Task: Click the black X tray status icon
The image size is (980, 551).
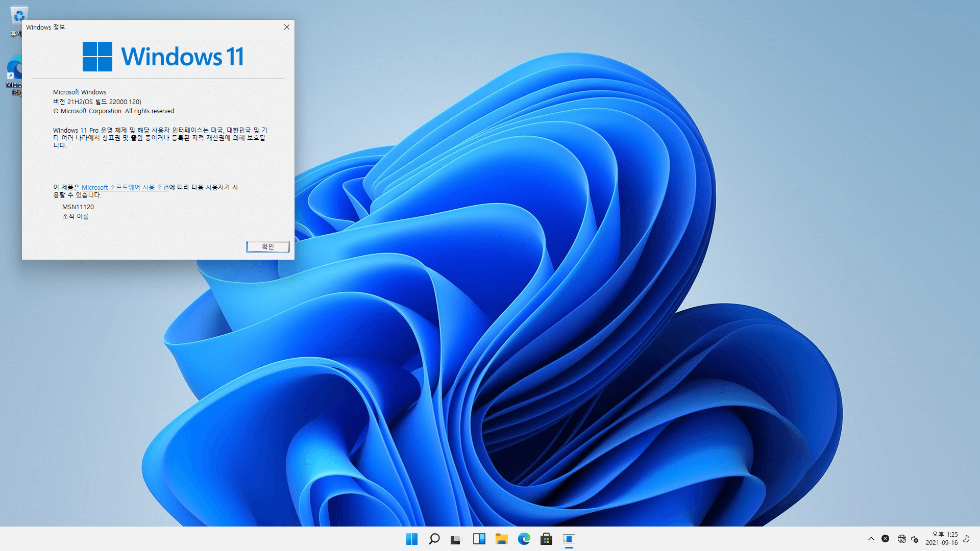Action: [886, 539]
